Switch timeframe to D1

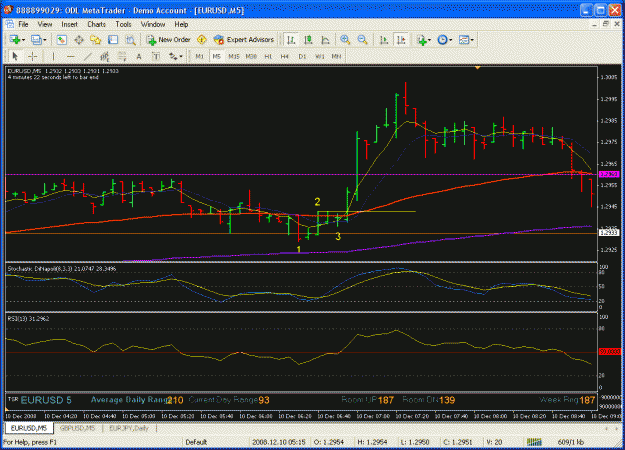tap(302, 57)
